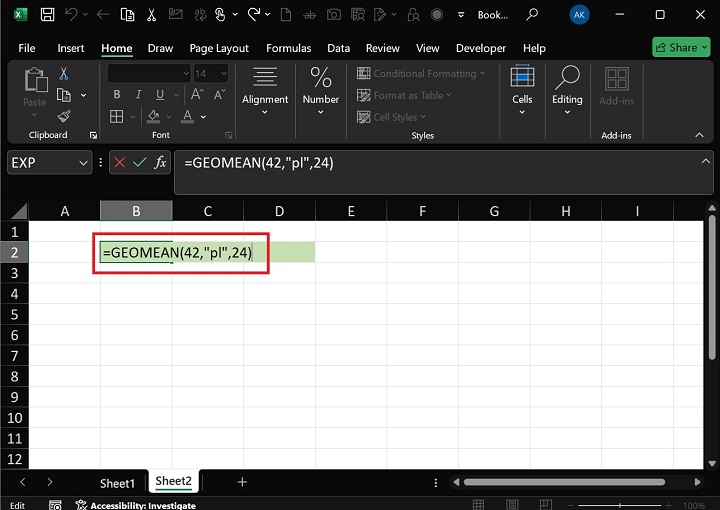The height and width of the screenshot is (510, 720).
Task: Open the Font Color picker arrow
Action: (203, 117)
